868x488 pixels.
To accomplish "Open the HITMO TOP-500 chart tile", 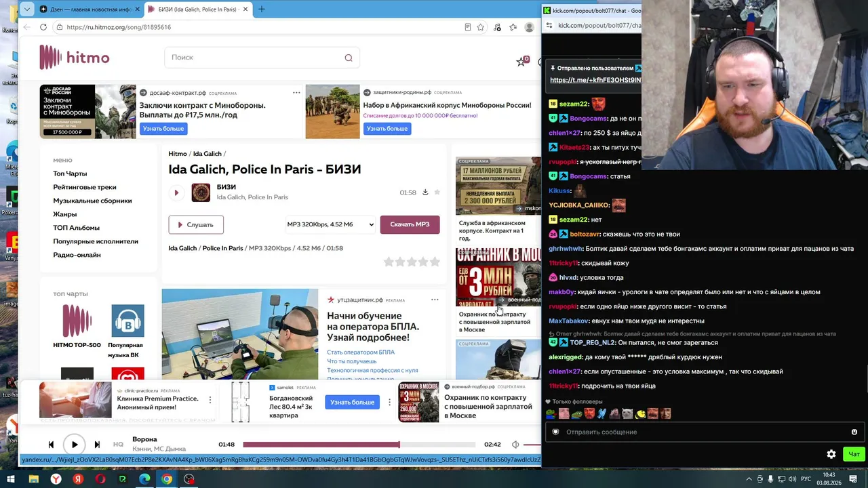I will [x=77, y=326].
